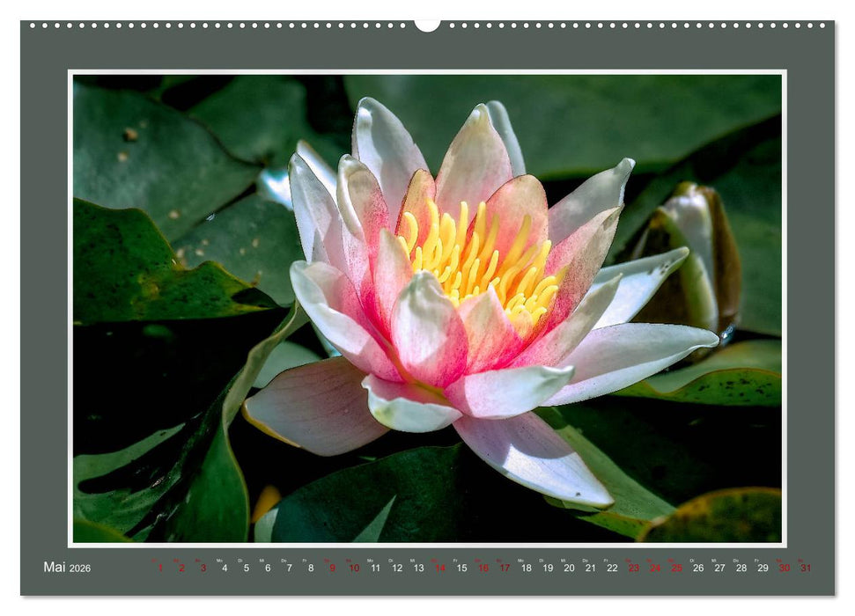Select day 22 in the calendar row
The height and width of the screenshot is (616, 855).
pyautogui.click(x=612, y=568)
